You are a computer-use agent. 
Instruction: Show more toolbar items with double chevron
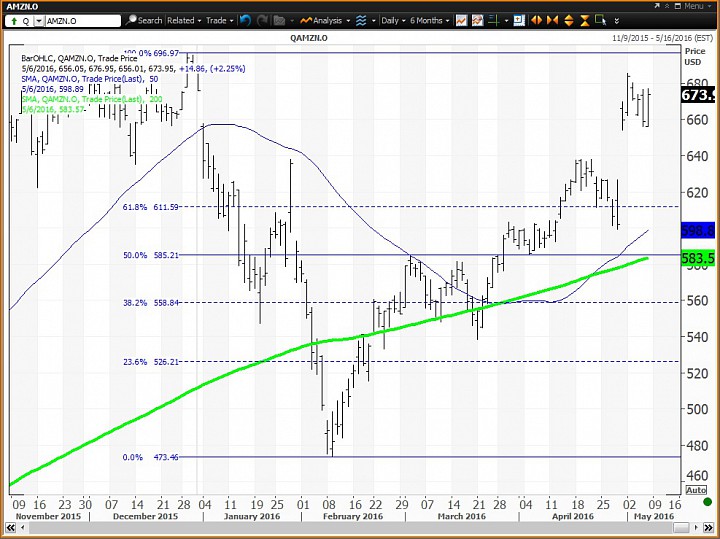[617, 21]
